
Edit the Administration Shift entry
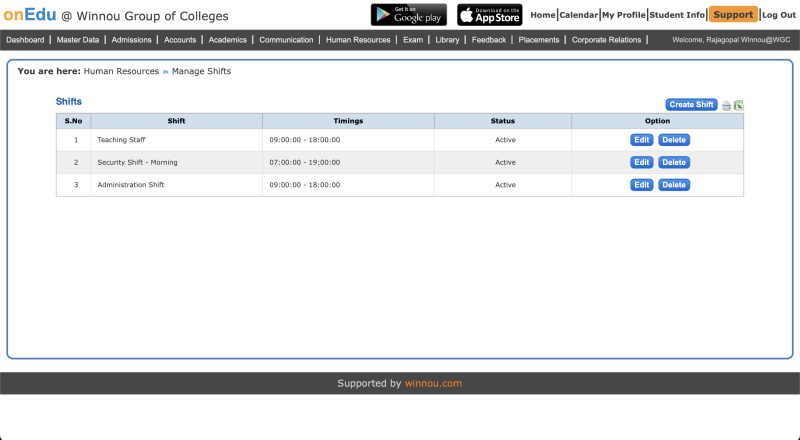coord(641,185)
